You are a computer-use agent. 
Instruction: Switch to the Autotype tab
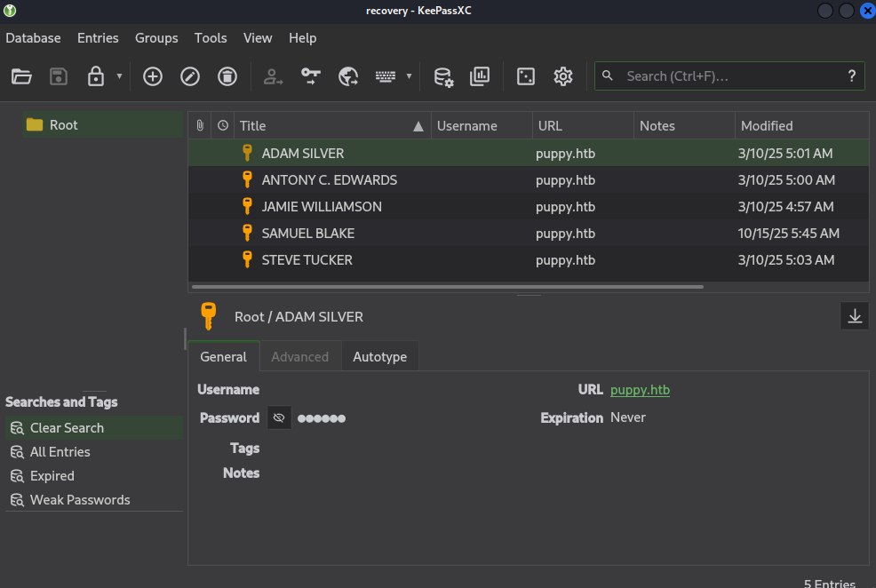point(379,357)
